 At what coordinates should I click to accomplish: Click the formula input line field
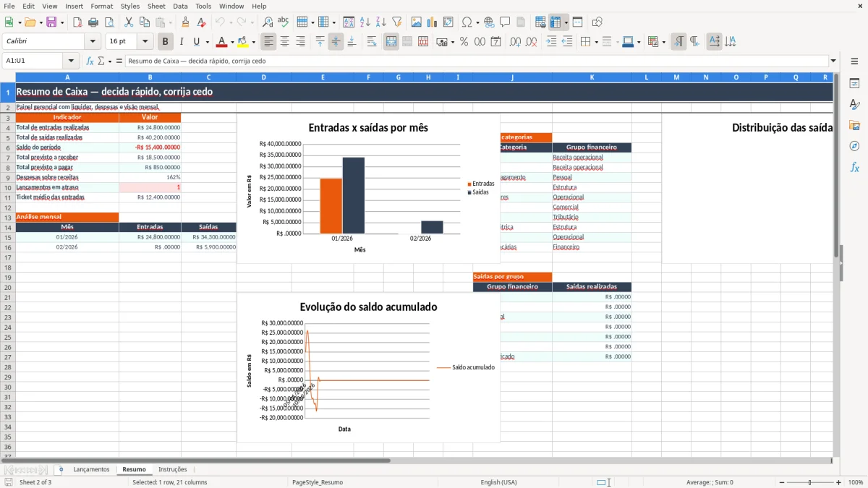(477, 61)
